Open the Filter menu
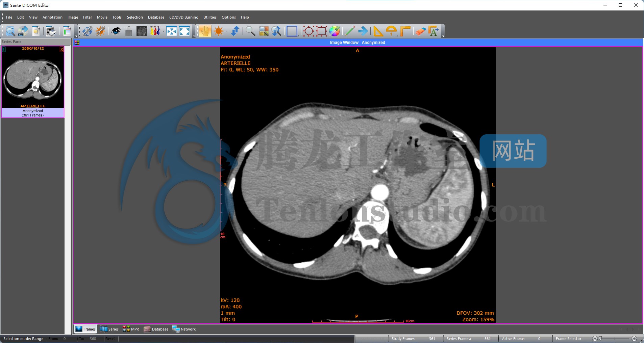 coord(88,17)
